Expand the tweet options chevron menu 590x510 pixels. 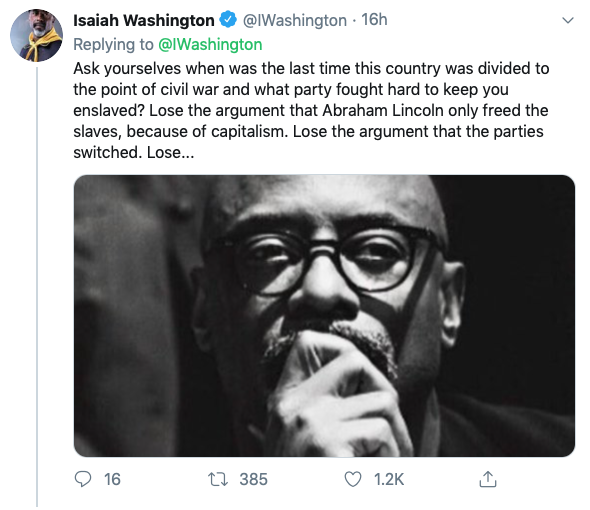click(567, 20)
